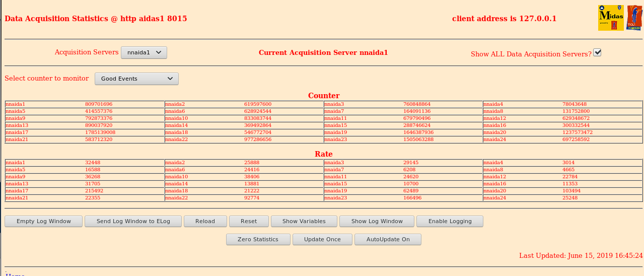
Task: Select rate value 38406
Action: [x=252, y=177]
